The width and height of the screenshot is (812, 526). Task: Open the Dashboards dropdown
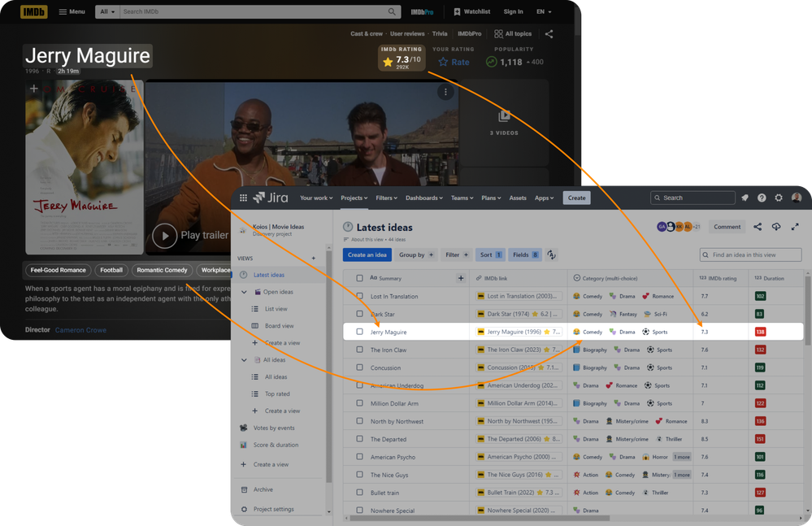424,198
